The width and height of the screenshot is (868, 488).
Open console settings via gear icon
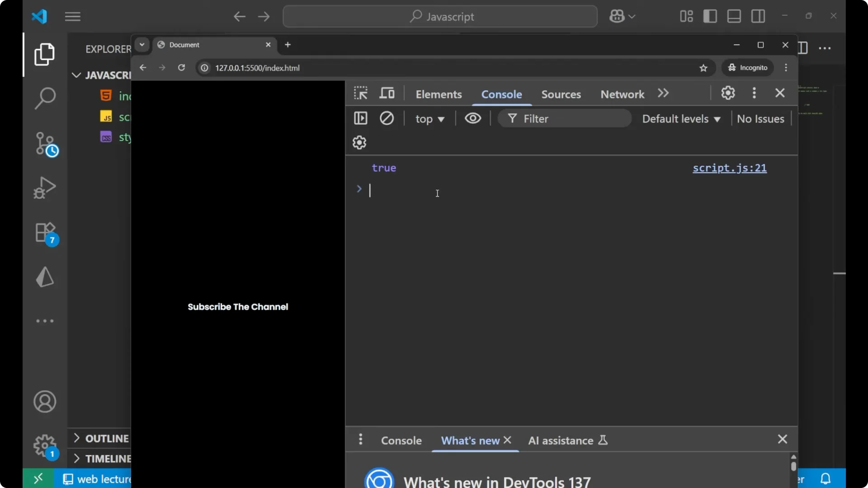[360, 142]
